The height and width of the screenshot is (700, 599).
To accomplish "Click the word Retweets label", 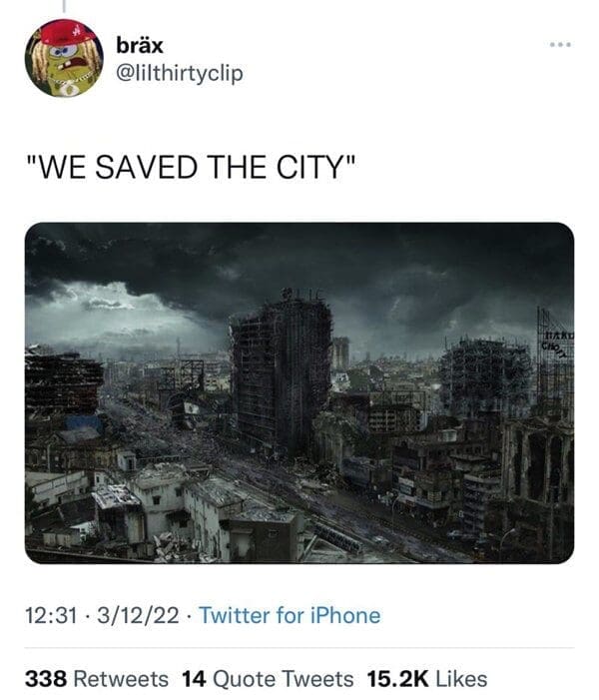I will coord(121,679).
